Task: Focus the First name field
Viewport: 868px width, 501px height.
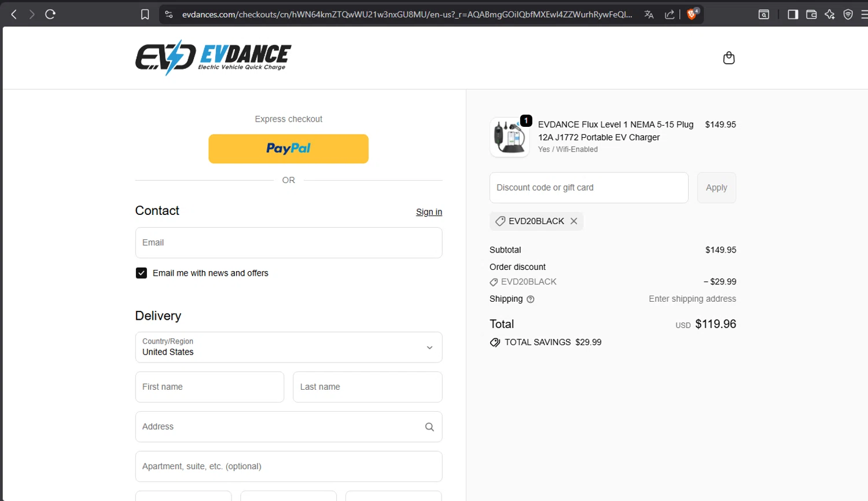Action: [x=209, y=387]
